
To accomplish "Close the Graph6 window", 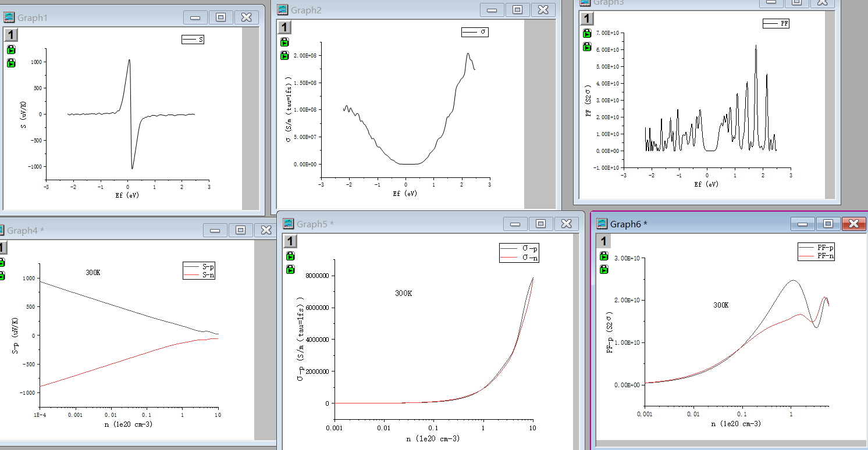I will coord(853,224).
